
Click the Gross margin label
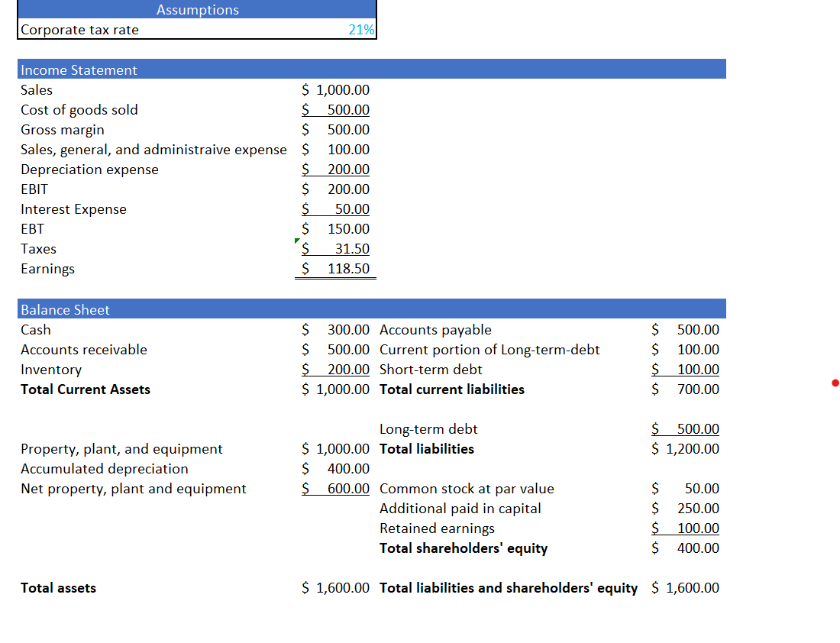(63, 129)
